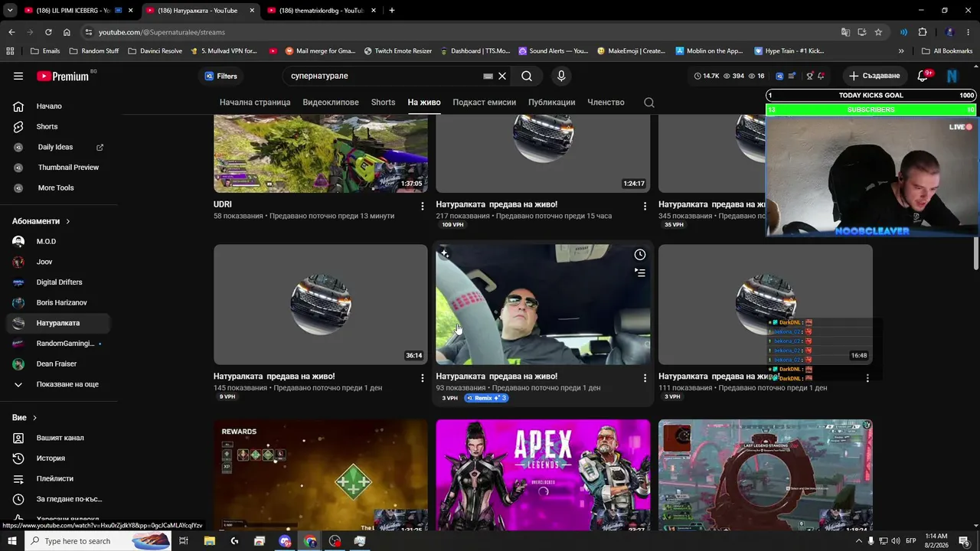Open the YouTube guide hamburger menu
Screen dimensions: 980x551
[18, 77]
